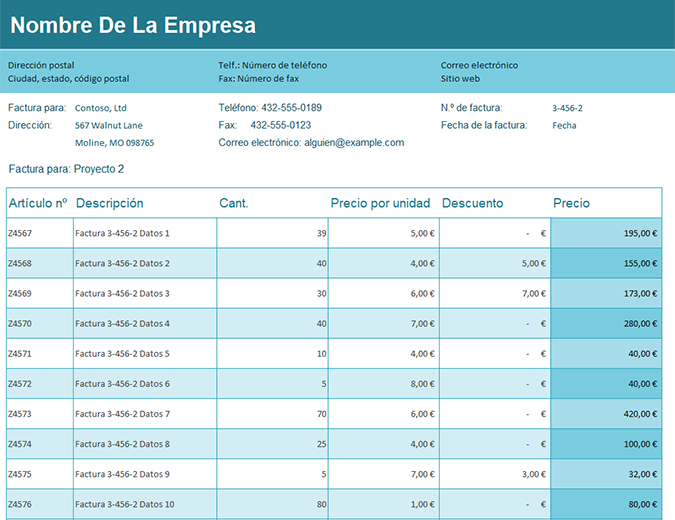Select 'Ciudad, estado, código postal' text
Screen dimensions: 675x520
(x=68, y=79)
